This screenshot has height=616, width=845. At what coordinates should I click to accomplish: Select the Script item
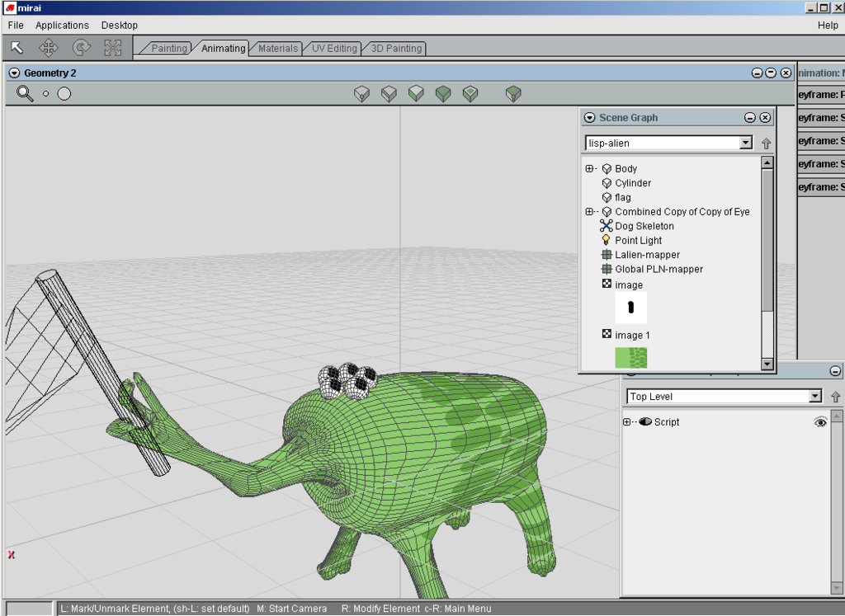(667, 422)
